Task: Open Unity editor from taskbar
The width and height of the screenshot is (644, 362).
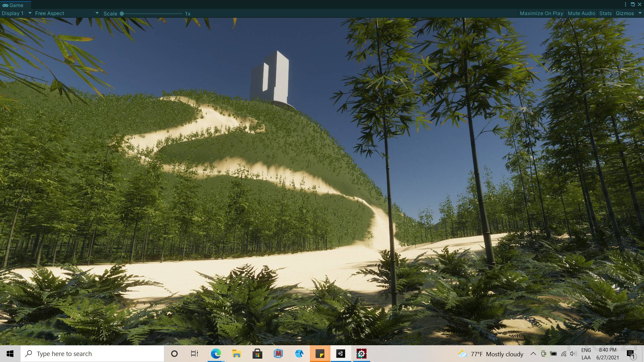Action: 340,354
